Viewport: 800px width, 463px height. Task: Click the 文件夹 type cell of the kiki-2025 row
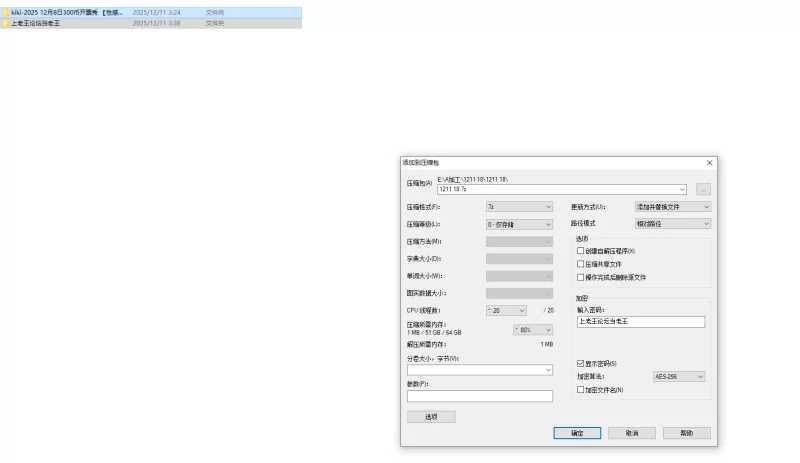tap(215, 12)
